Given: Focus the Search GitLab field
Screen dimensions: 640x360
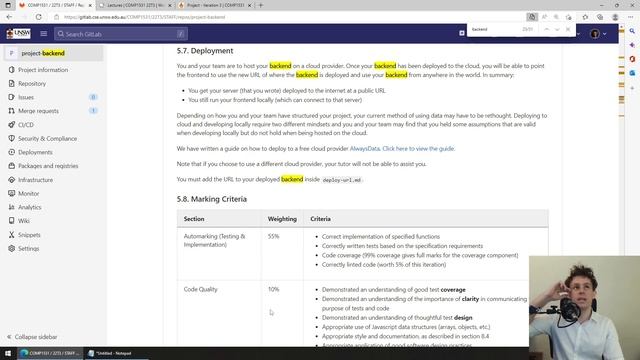Looking at the screenshot, I should pyautogui.click(x=121, y=34).
